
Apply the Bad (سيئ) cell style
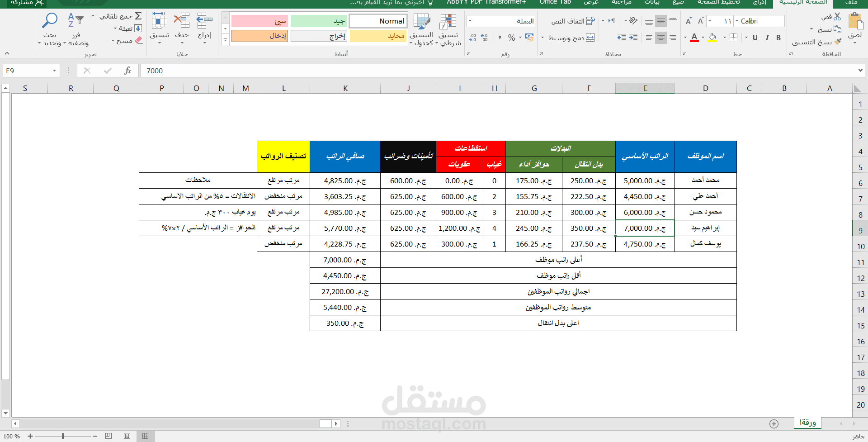click(260, 21)
